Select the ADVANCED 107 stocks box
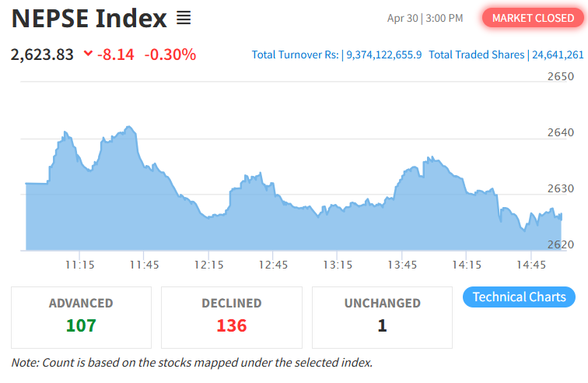 [82, 318]
